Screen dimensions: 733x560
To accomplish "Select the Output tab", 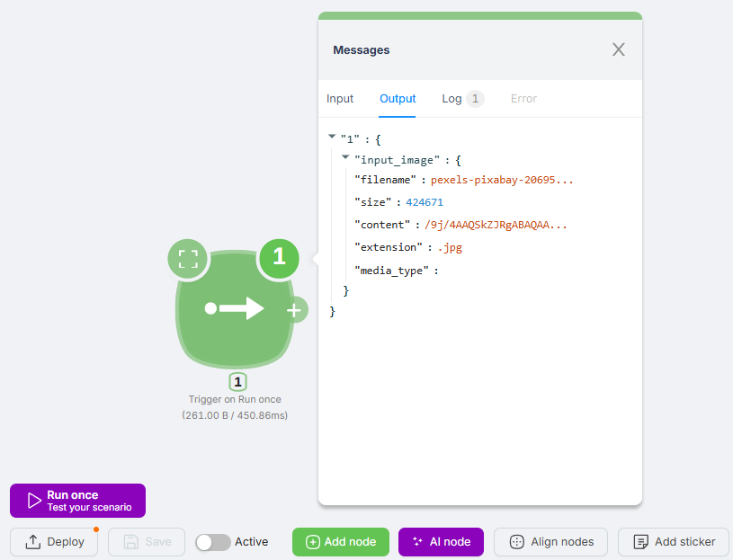I will [x=398, y=99].
